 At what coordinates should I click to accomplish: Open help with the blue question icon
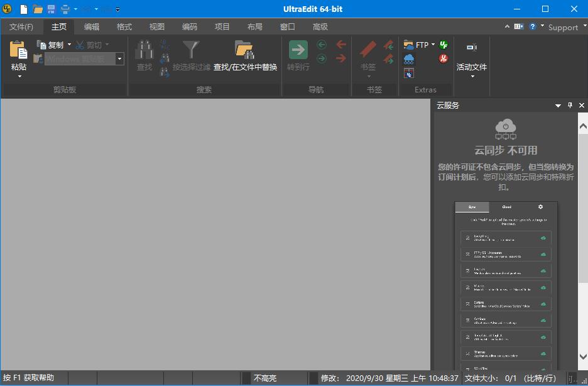[533, 26]
